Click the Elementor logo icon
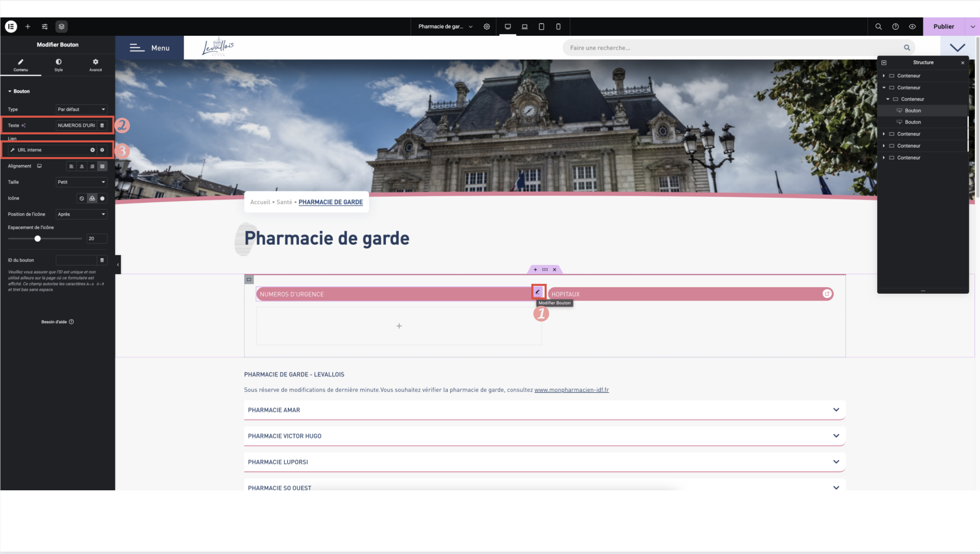Screen dimensions: 980x554 click(x=11, y=26)
